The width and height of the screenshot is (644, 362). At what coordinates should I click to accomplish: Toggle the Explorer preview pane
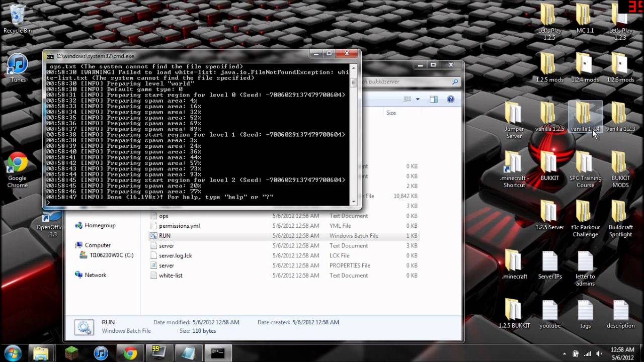433,99
